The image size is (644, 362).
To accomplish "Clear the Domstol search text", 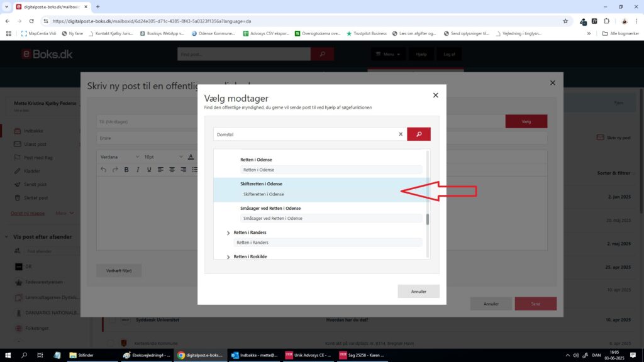I will pyautogui.click(x=401, y=134).
